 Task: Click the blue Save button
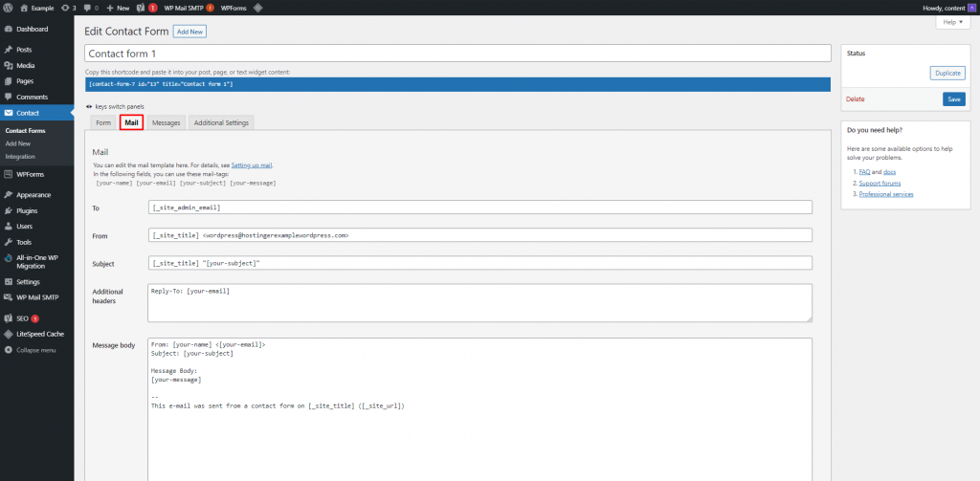(954, 99)
